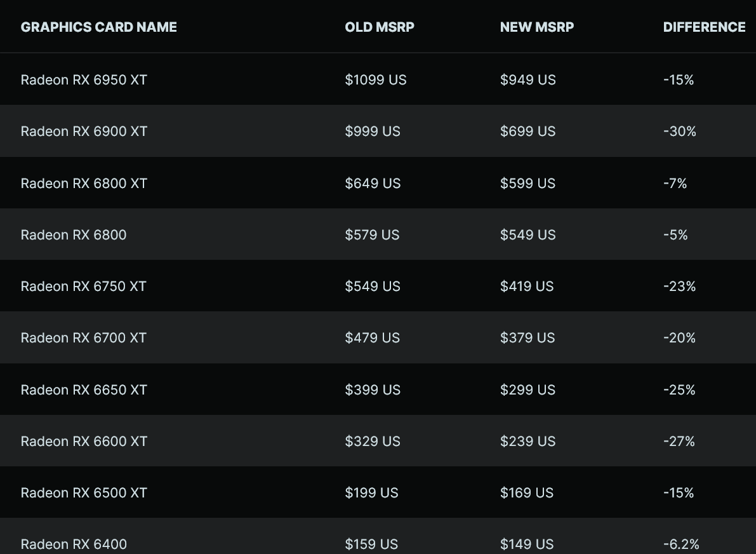Select the $699 US new price
The image size is (756, 554).
coord(527,132)
